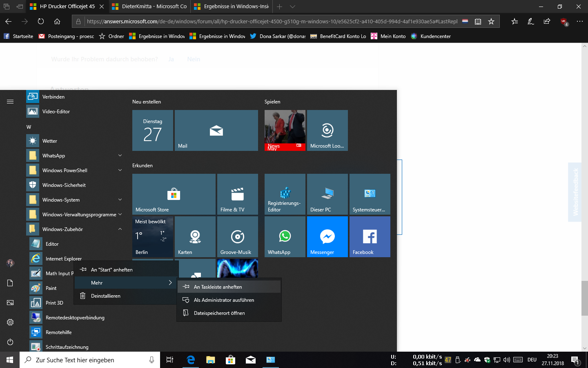This screenshot has width=588, height=368.
Task: Click the page vertical scrollbar thumb
Action: point(585,298)
